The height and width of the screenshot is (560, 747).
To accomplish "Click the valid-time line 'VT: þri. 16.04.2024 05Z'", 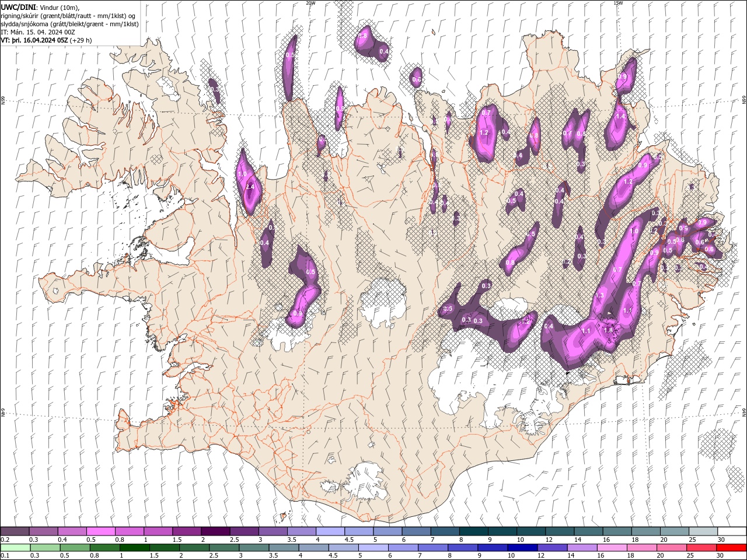I will click(35, 40).
